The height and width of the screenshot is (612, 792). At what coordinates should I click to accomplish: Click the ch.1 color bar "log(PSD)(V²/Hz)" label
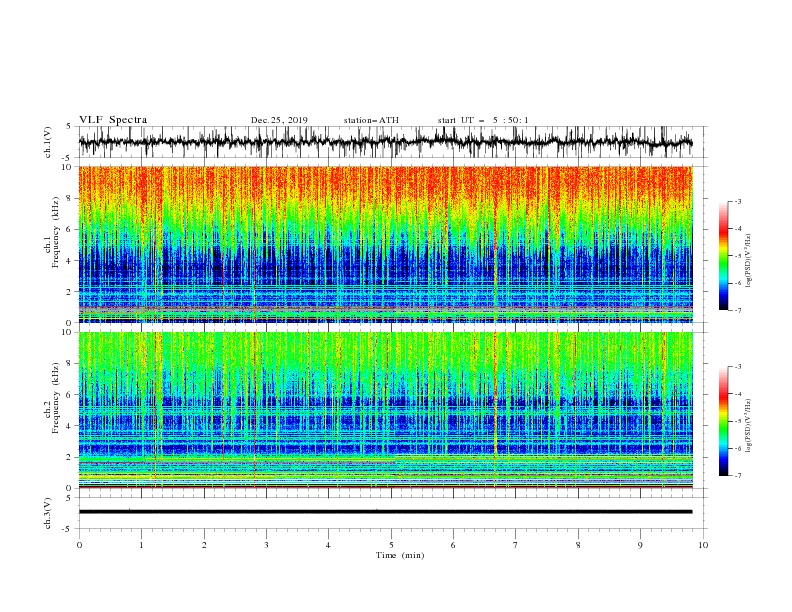748,261
